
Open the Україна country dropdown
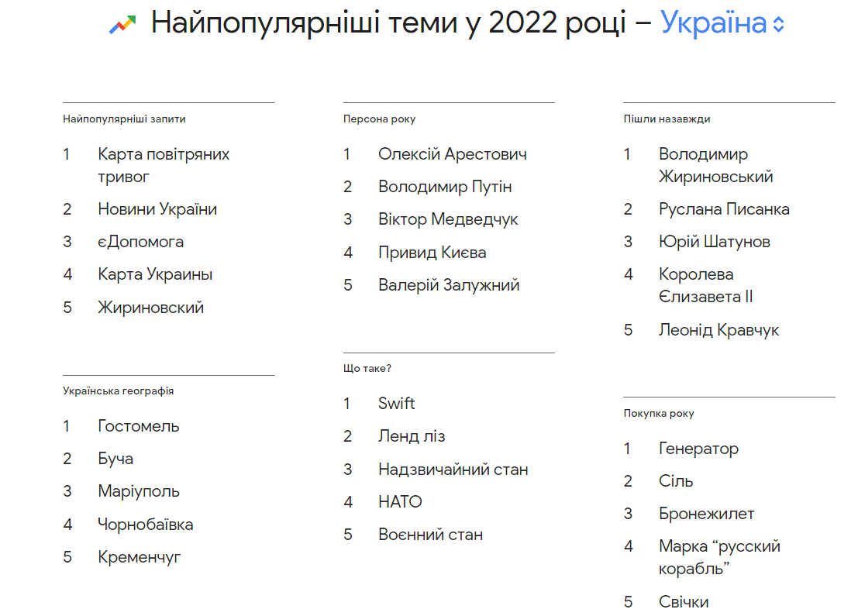713,23
